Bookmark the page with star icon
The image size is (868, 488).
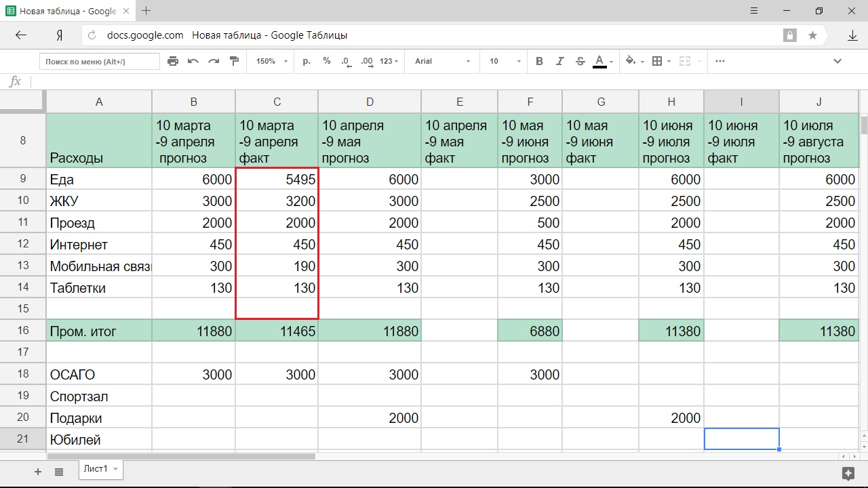[812, 35]
